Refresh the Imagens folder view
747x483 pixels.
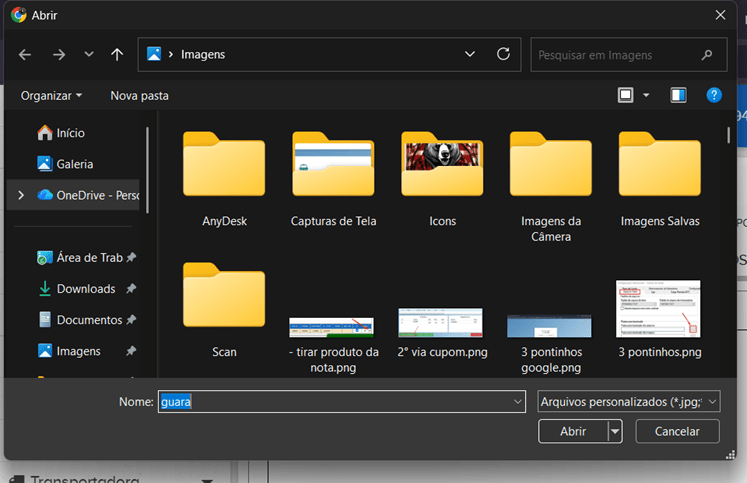503,54
